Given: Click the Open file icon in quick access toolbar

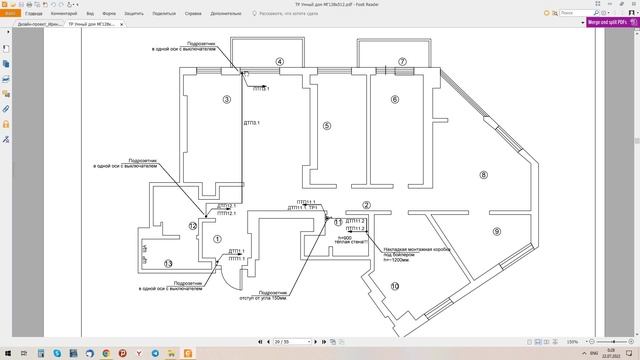Looking at the screenshot, I should (x=13, y=4).
